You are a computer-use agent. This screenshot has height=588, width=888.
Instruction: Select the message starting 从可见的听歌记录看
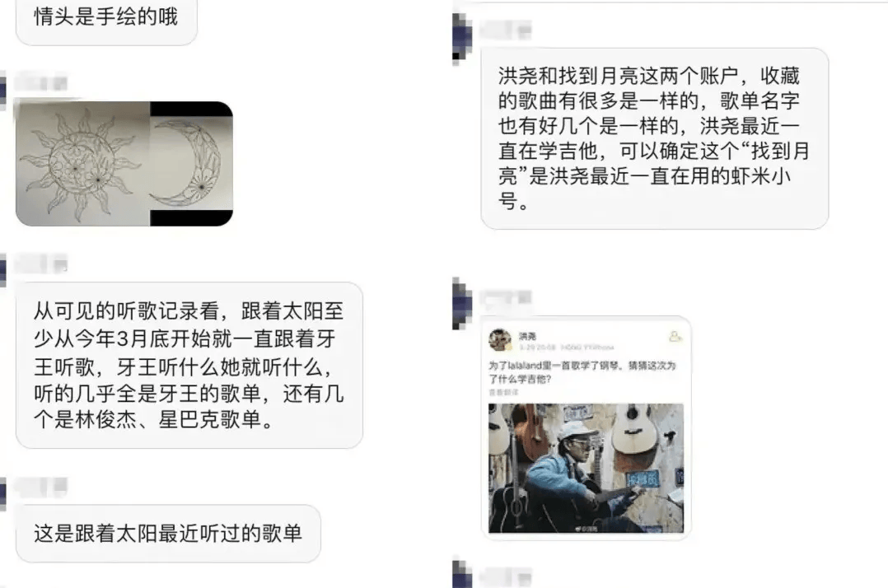189,365
